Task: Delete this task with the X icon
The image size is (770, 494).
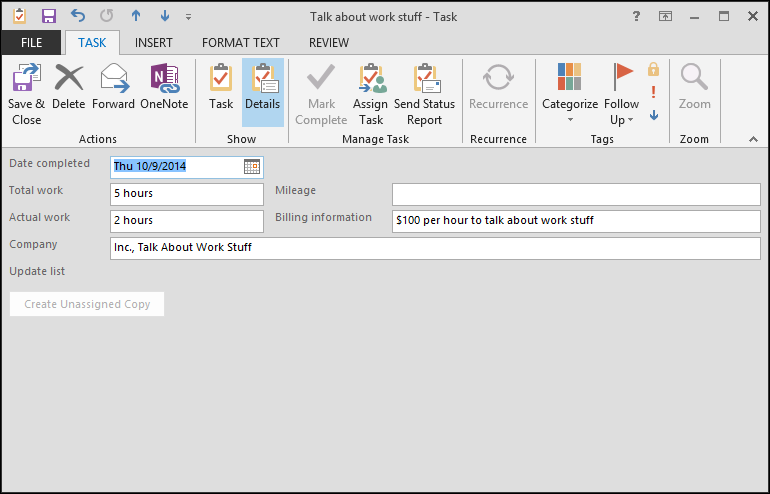Action: (69, 78)
